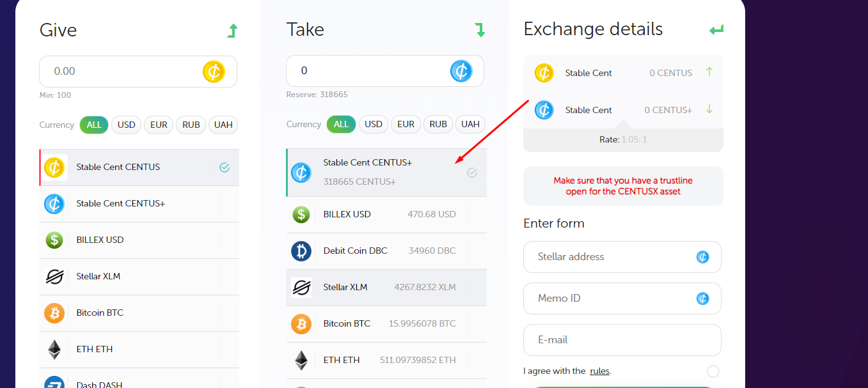Click the Min: 100 text under Give
Viewport: 868px width, 388px height.
pyautogui.click(x=55, y=95)
